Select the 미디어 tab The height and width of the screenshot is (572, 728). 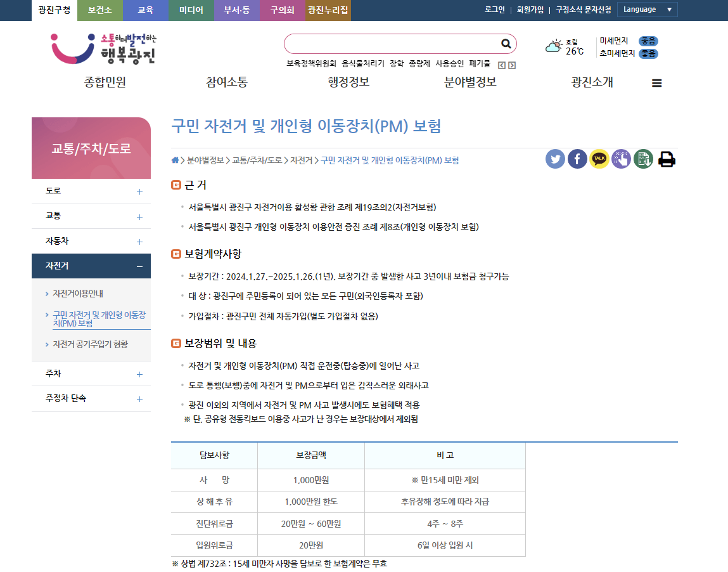point(191,10)
